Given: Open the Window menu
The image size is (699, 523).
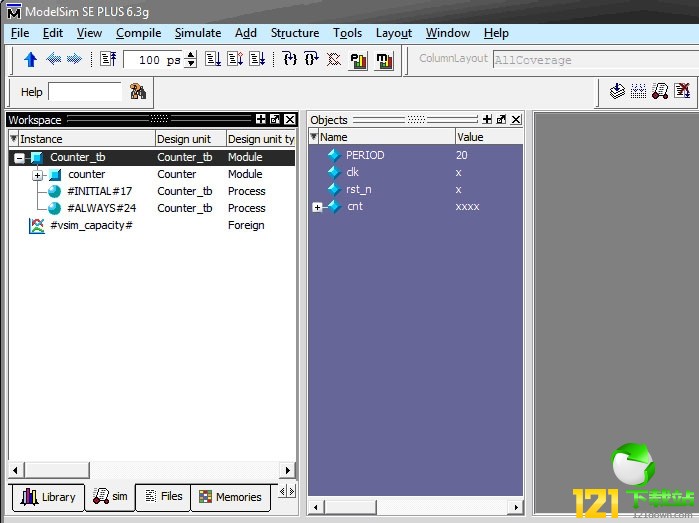Looking at the screenshot, I should tap(448, 33).
